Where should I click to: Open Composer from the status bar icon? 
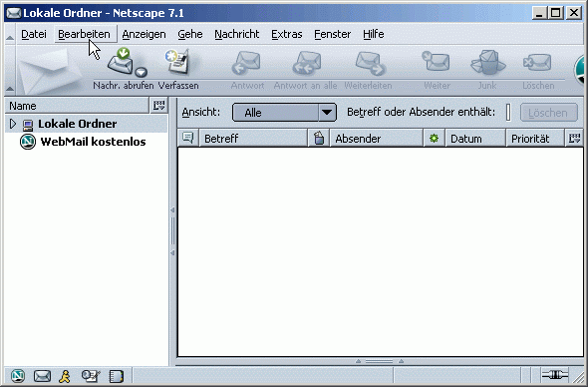click(x=91, y=376)
